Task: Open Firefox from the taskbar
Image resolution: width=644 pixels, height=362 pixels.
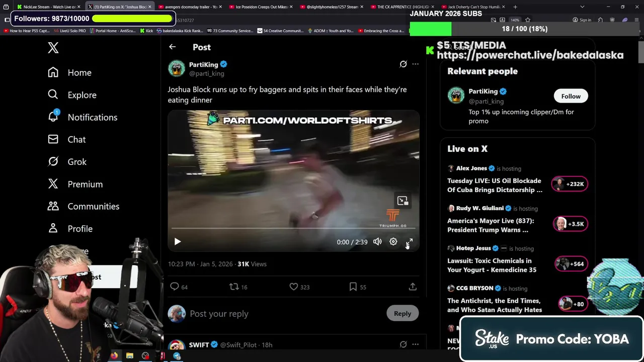Action: click(x=114, y=356)
